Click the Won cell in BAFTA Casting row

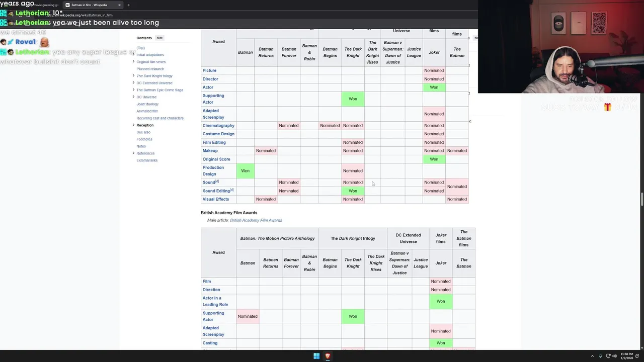[x=441, y=343]
